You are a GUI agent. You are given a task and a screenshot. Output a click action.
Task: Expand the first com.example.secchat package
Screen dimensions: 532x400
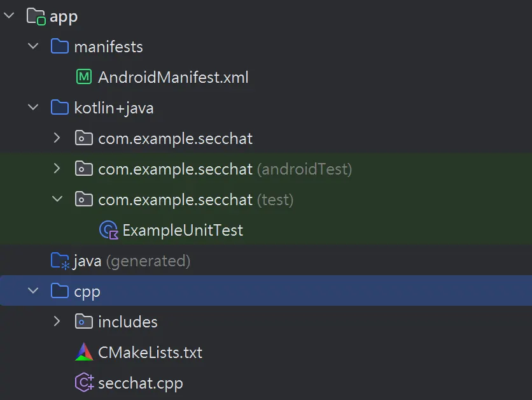57,138
